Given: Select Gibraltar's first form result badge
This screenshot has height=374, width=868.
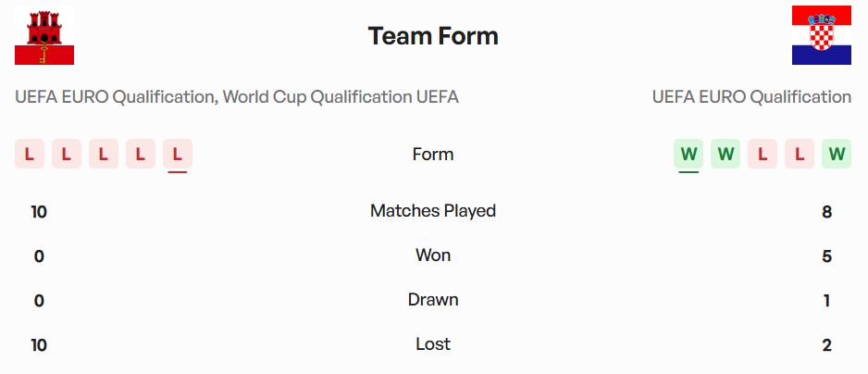Looking at the screenshot, I should [30, 154].
